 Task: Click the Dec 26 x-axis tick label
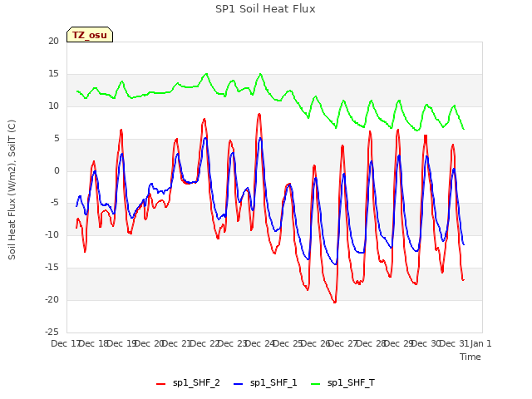point(315,343)
